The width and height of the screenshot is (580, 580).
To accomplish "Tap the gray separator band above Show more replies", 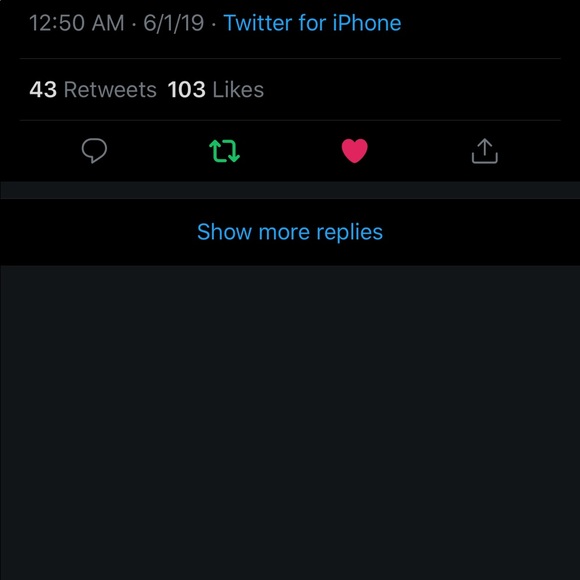I will pyautogui.click(x=290, y=190).
